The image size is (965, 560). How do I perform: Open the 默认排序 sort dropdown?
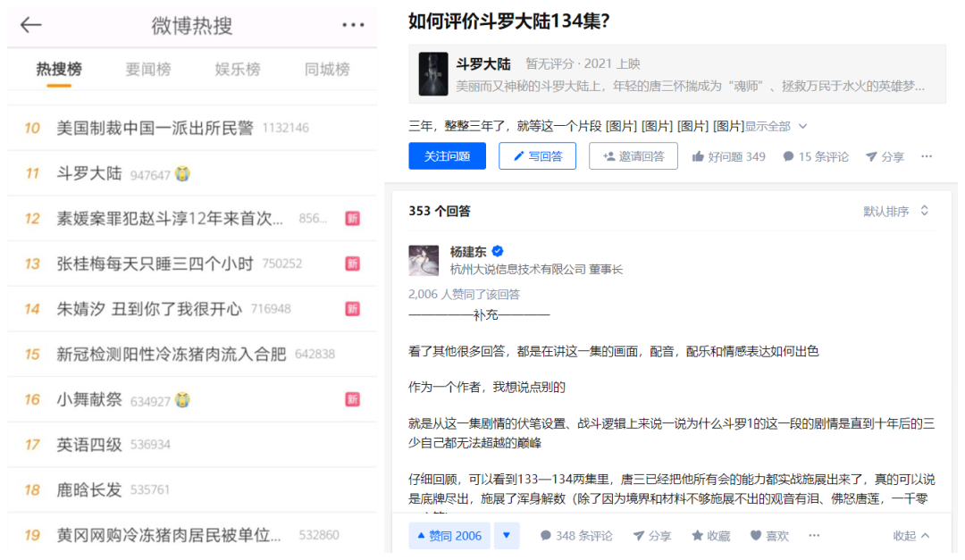point(896,211)
